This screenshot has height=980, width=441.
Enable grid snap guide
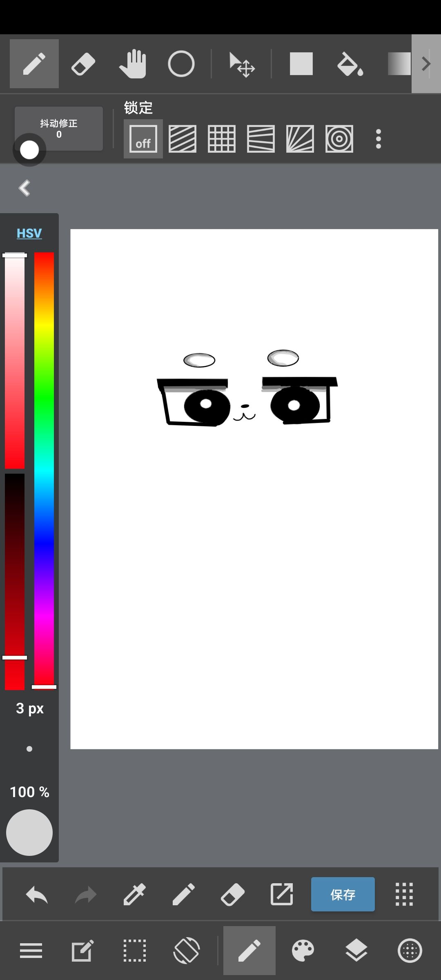point(222,139)
